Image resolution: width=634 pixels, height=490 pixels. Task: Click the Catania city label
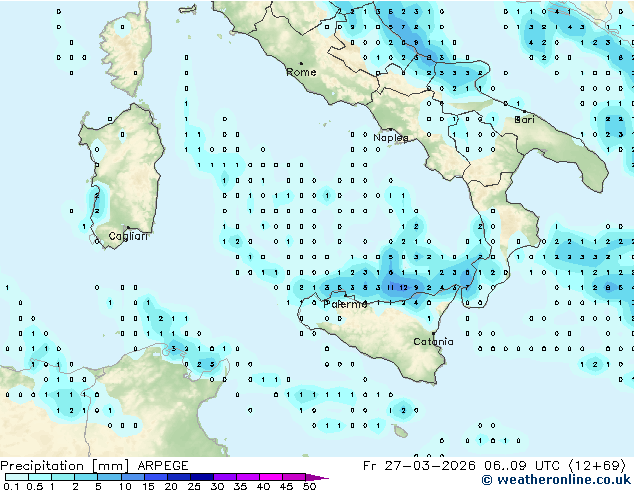click(433, 342)
